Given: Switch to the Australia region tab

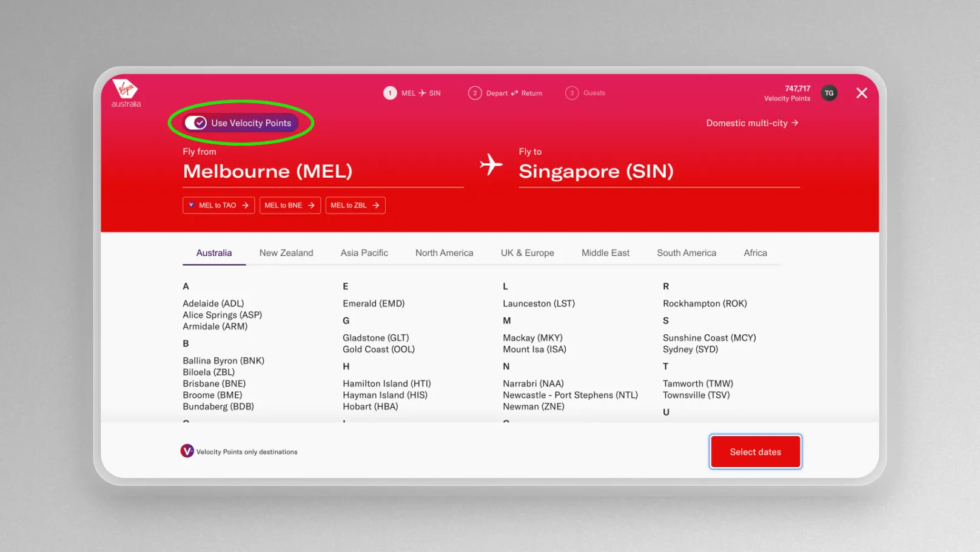Looking at the screenshot, I should 214,253.
